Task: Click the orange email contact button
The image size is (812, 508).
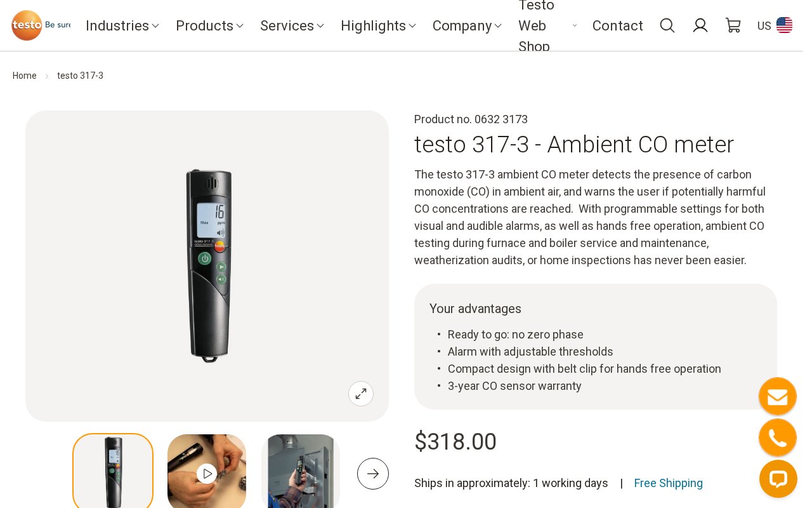Action: point(777,397)
